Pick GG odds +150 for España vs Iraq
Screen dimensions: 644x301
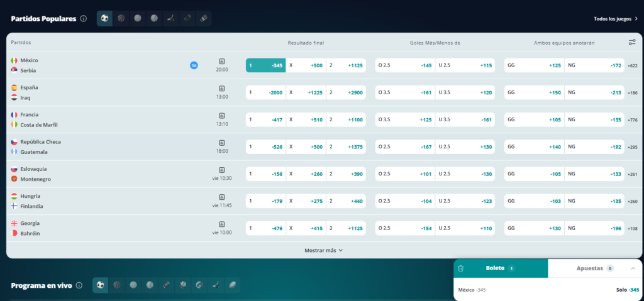point(535,92)
